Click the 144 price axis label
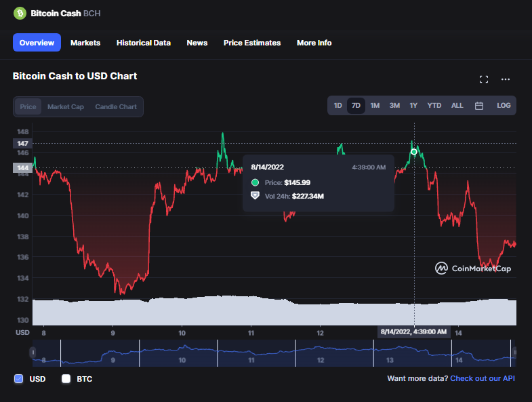The height and width of the screenshot is (402, 532). (x=22, y=167)
